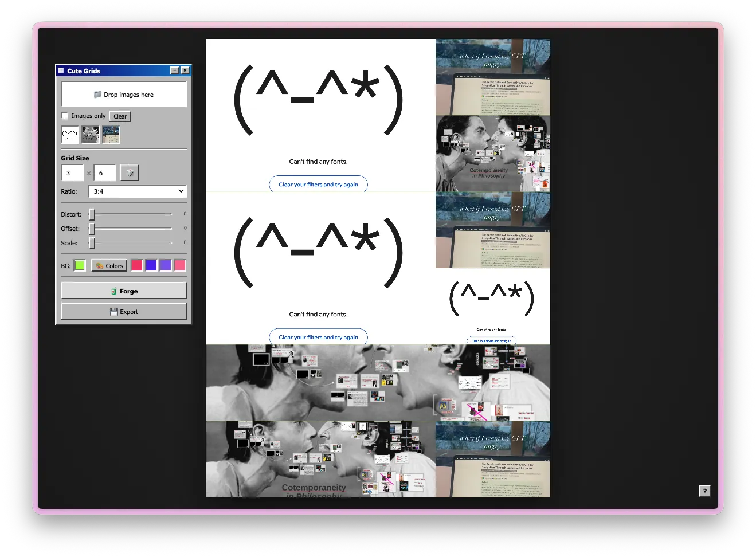Clear the loaded images
Image resolution: width=756 pixels, height=557 pixels.
(120, 116)
